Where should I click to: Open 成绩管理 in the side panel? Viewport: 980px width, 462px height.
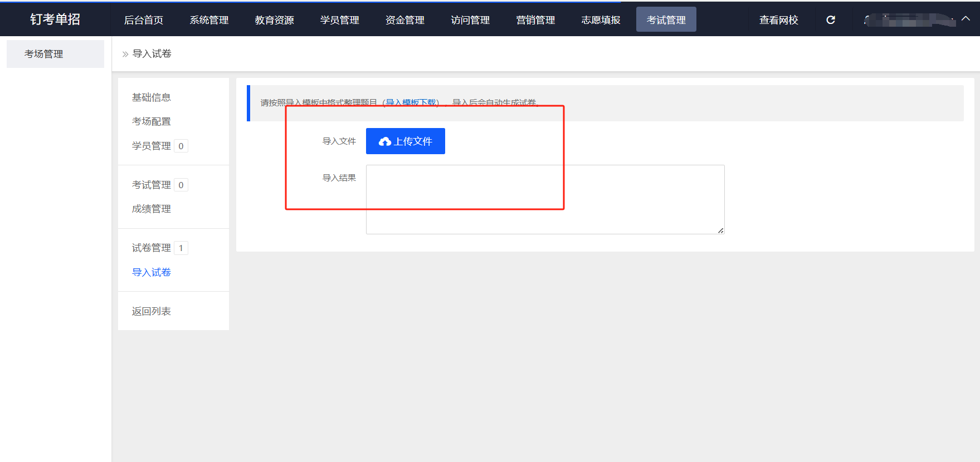[x=151, y=209]
